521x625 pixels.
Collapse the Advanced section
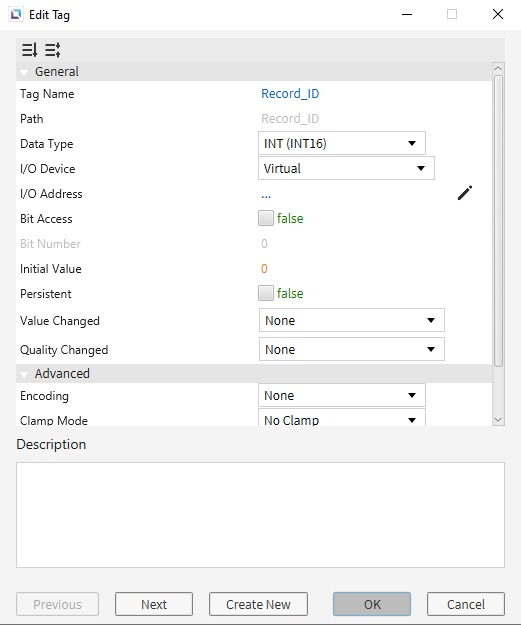pos(24,374)
